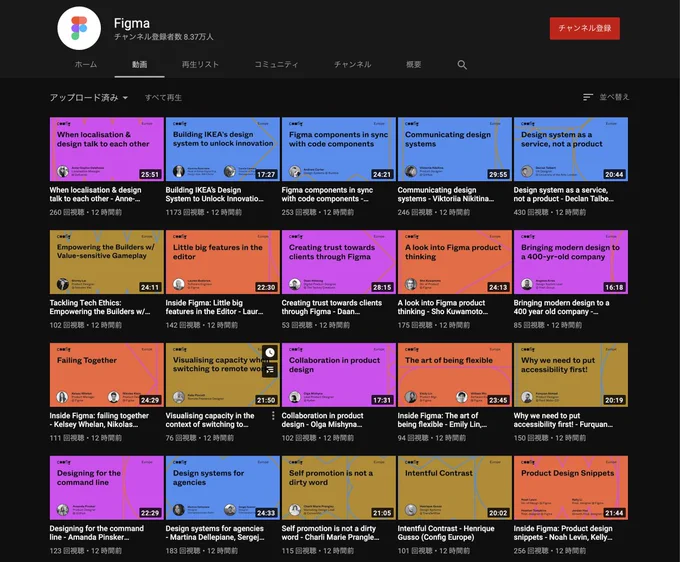Open 'Designing for the command line' title
The width and height of the screenshot is (680, 562).
click(x=96, y=533)
